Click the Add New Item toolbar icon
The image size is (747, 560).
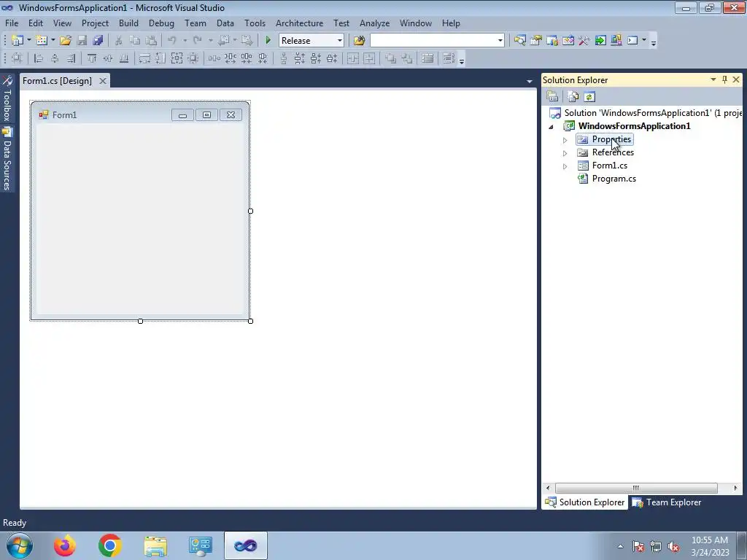[42, 41]
